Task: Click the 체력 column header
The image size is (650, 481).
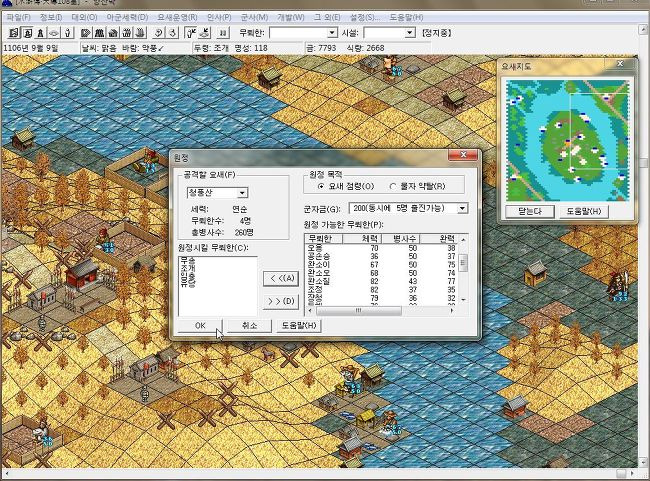Action: click(x=361, y=238)
